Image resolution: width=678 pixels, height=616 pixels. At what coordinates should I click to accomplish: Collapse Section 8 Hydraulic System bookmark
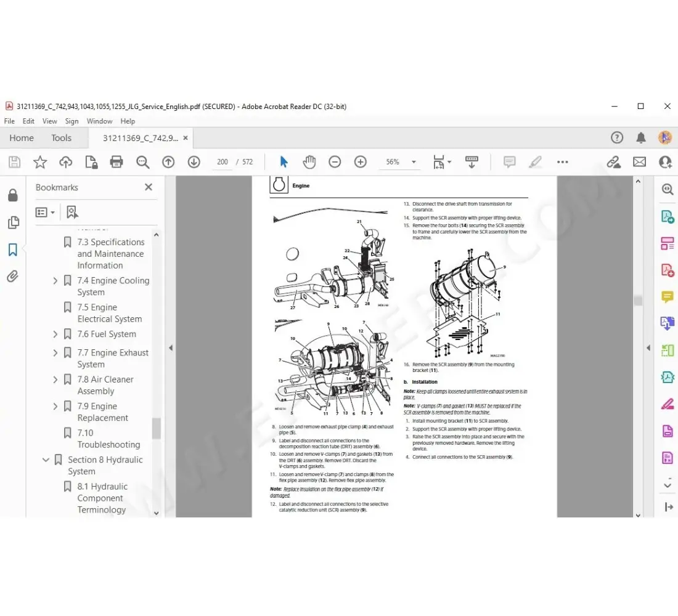pyautogui.click(x=46, y=460)
